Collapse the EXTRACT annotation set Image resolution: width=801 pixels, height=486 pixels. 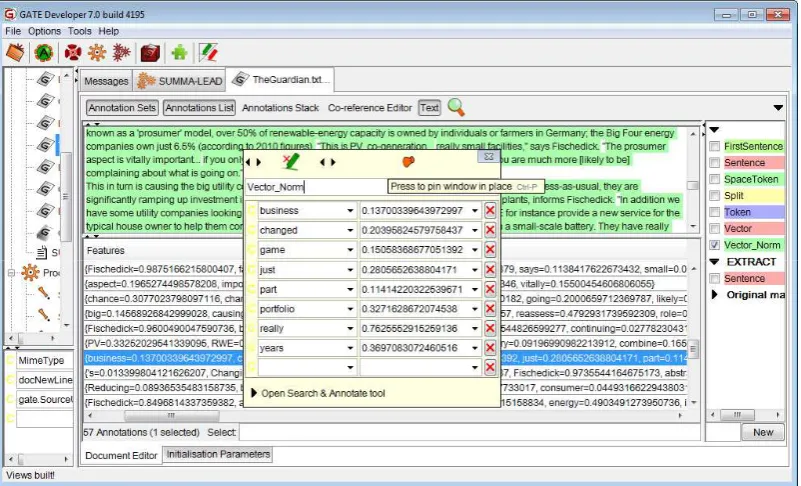(x=715, y=262)
